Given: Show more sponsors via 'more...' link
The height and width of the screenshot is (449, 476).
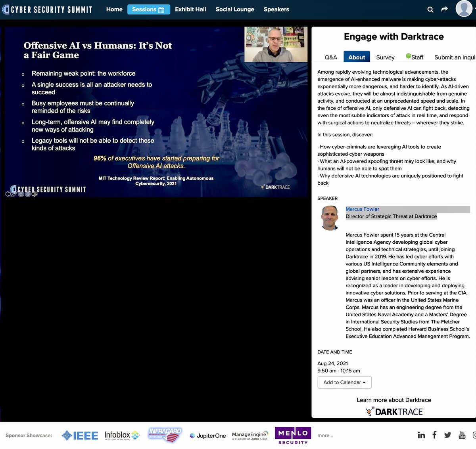Looking at the screenshot, I should (x=325, y=436).
